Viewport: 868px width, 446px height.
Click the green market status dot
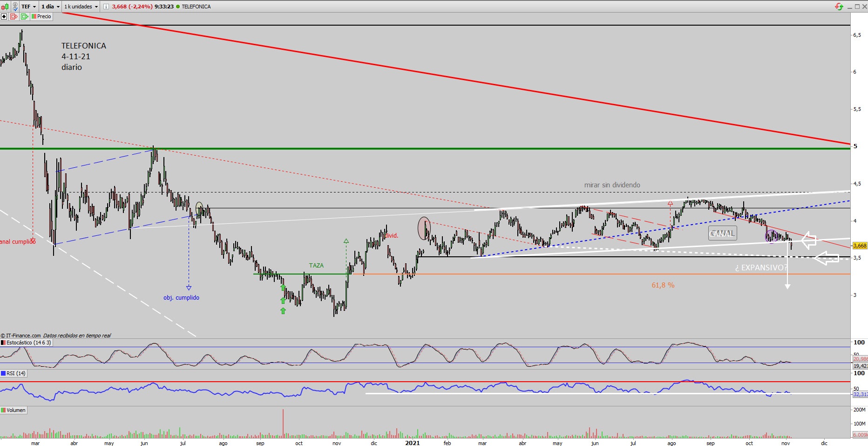[178, 7]
